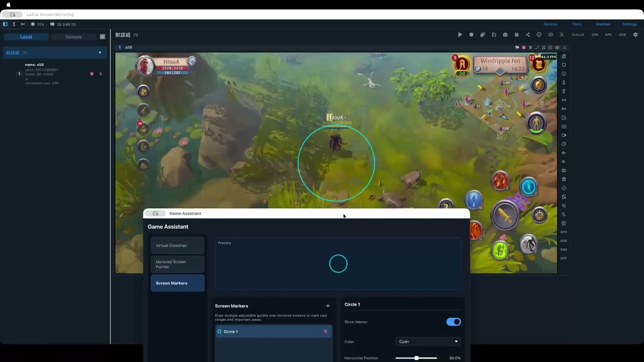Stop all devices with the square icon
The image size is (644, 362).
pyautogui.click(x=471, y=35)
